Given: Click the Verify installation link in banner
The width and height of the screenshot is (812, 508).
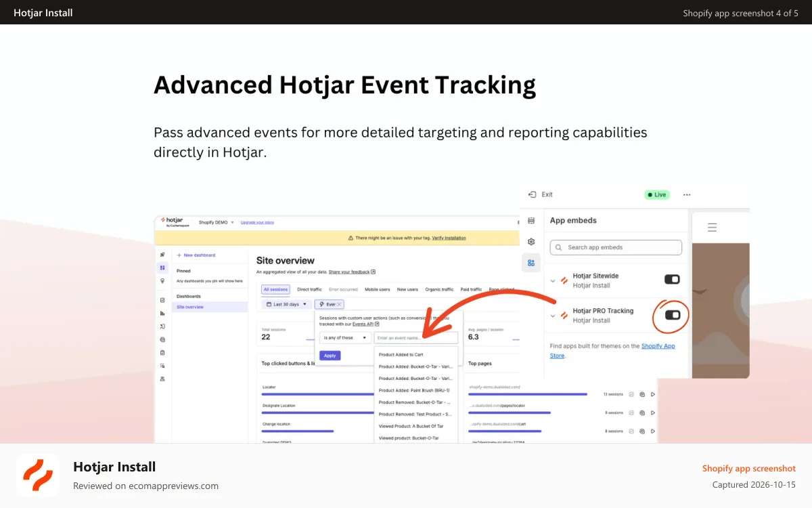Looking at the screenshot, I should pos(449,238).
